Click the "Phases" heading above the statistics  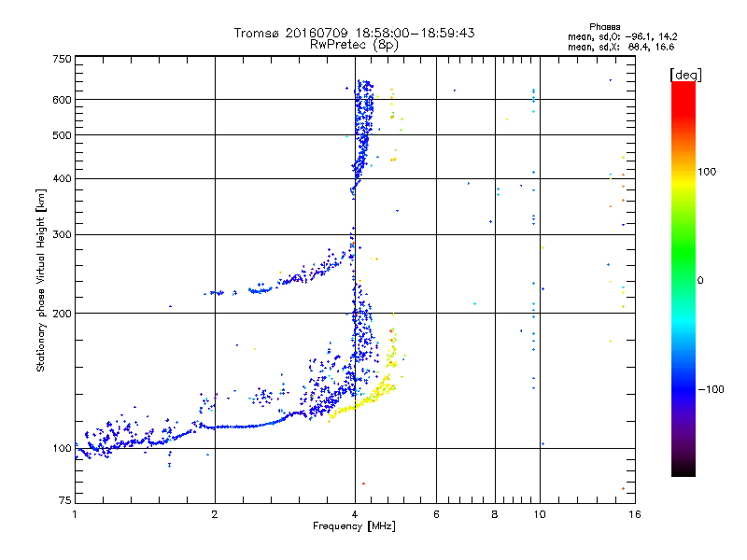point(604,27)
